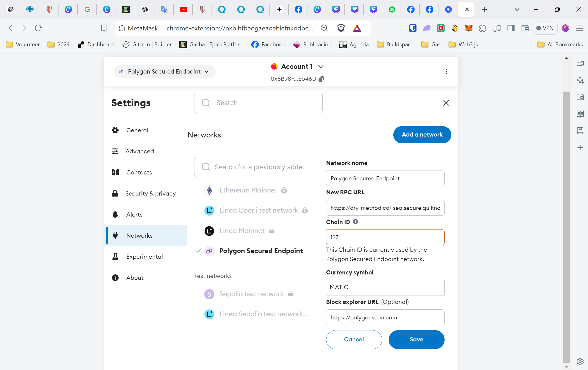Click the Block explorer URL field
The height and width of the screenshot is (370, 588).
tap(385, 317)
